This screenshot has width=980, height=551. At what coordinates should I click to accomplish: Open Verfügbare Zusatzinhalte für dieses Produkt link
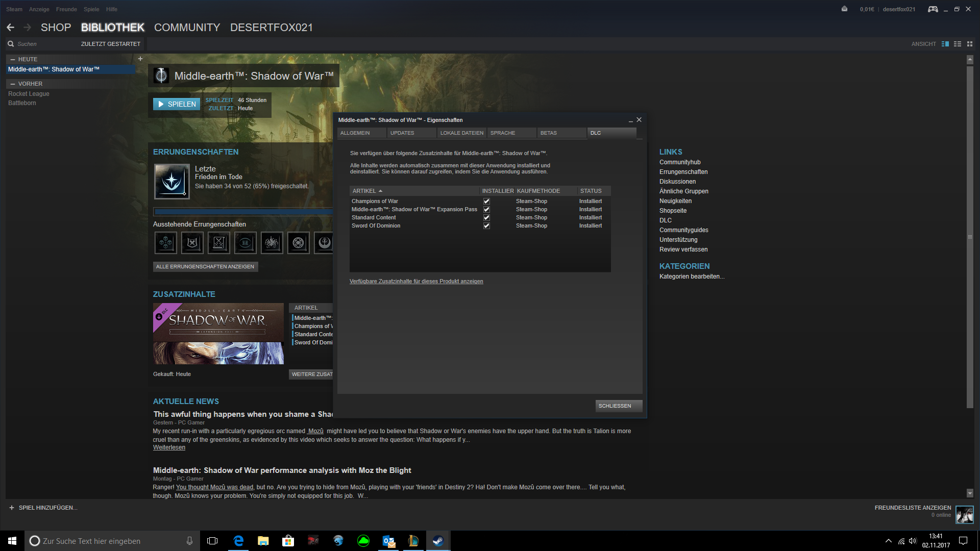(x=416, y=282)
